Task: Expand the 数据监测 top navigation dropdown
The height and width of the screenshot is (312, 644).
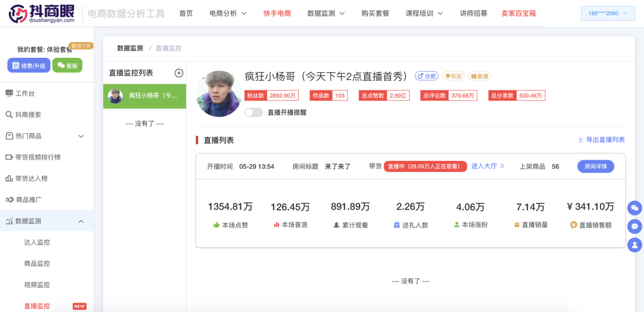Action: click(x=326, y=14)
